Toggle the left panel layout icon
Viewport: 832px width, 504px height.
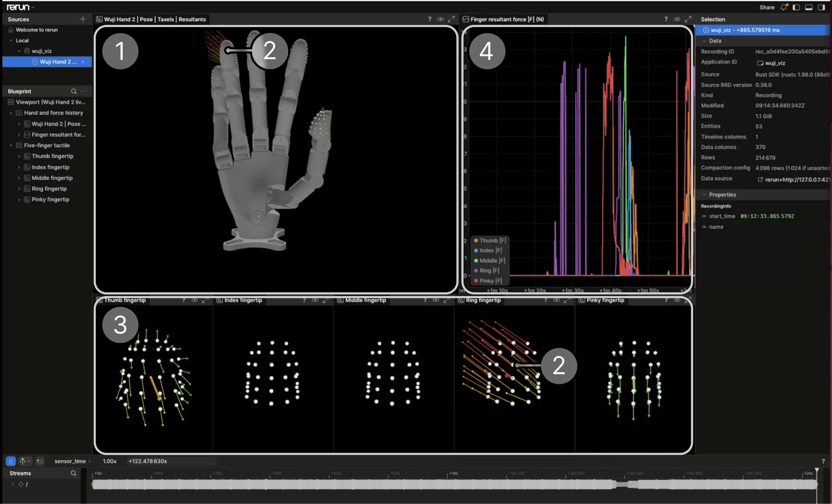(796, 7)
